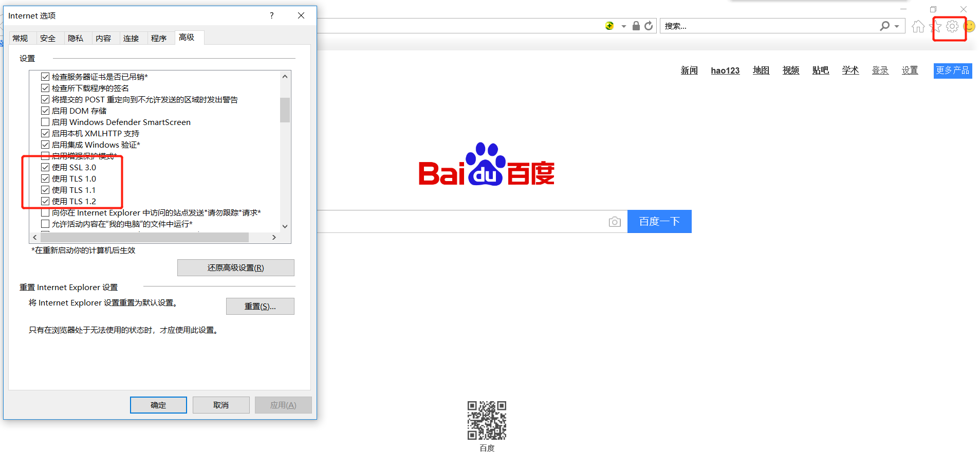Toggle the POST redirect warning checkbox
The width and height of the screenshot is (980, 466).
45,99
